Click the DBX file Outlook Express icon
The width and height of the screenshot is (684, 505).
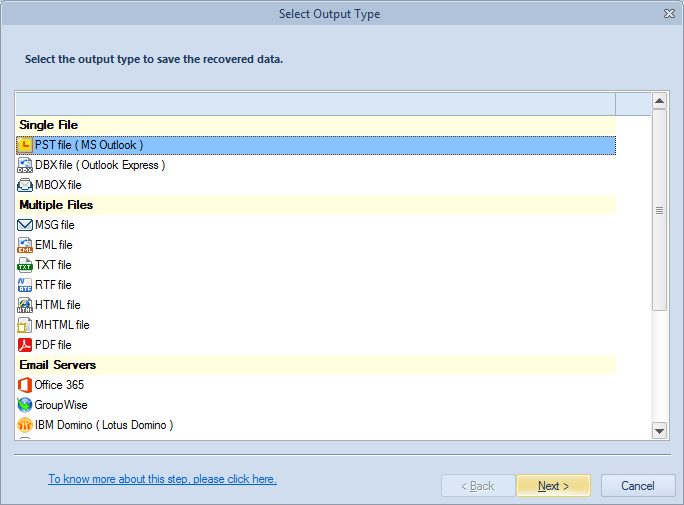[25, 165]
